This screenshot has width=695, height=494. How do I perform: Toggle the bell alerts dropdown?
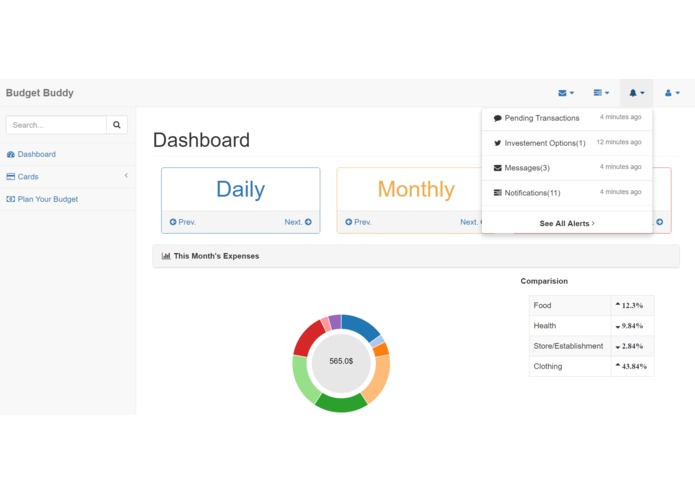click(636, 93)
